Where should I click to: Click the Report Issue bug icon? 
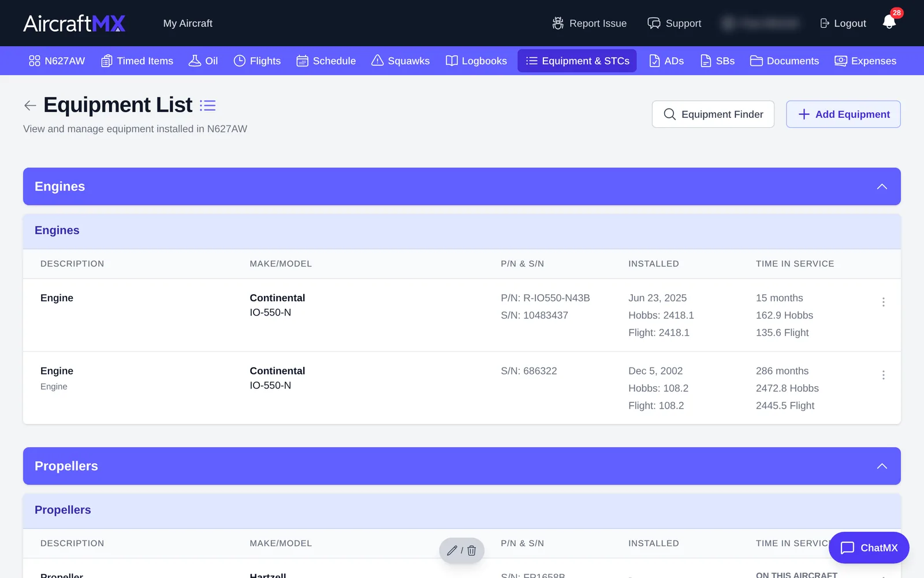[558, 23]
